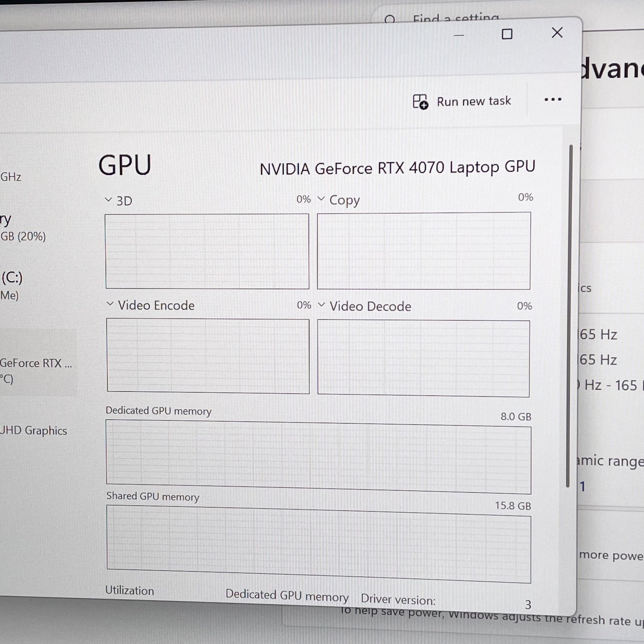
Task: Open the three-dots more options menu
Action: (553, 100)
